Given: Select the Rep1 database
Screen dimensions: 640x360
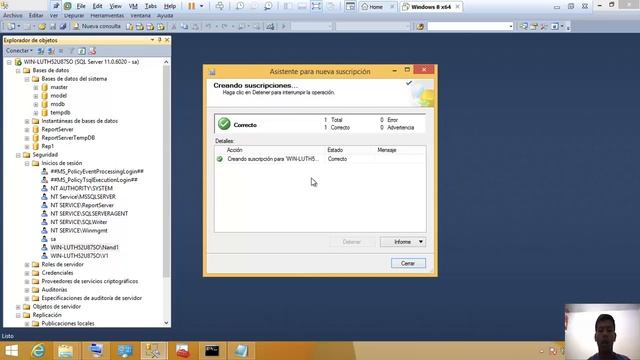Looking at the screenshot, I should click(x=47, y=146).
